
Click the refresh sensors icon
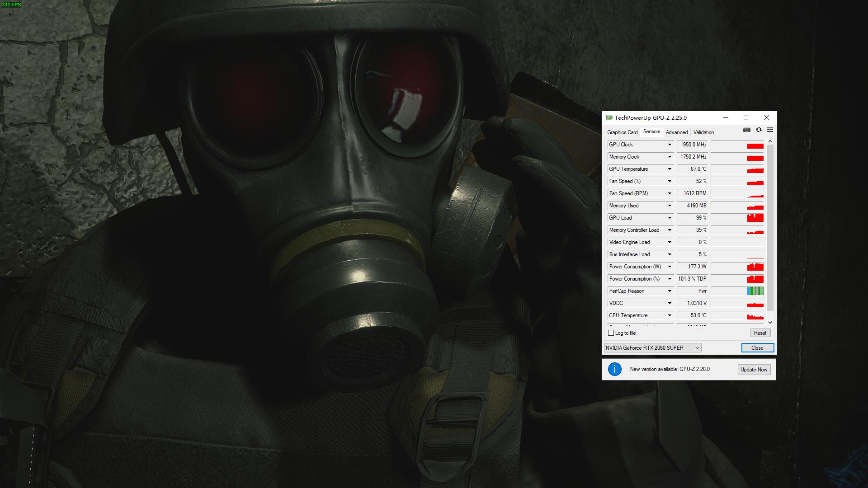759,130
